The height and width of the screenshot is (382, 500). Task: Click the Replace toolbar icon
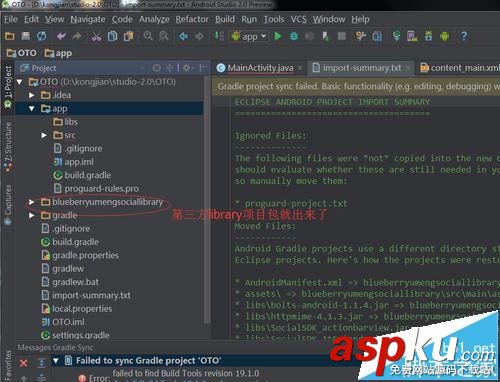[x=164, y=36]
